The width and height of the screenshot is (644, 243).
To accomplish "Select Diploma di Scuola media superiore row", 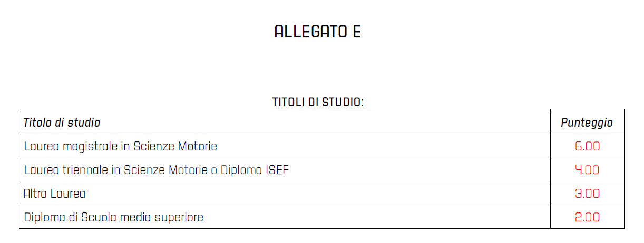I will coord(321,217).
